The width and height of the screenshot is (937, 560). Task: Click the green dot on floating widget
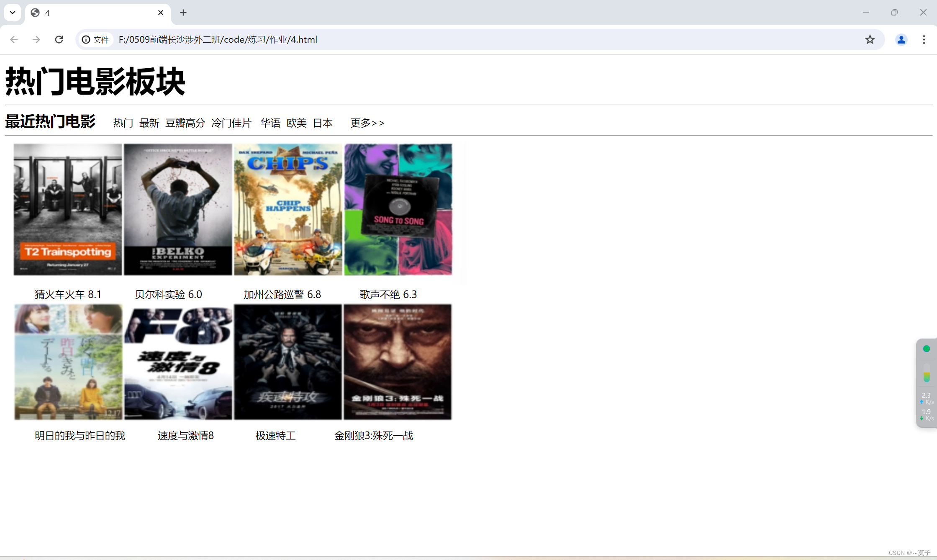point(926,349)
